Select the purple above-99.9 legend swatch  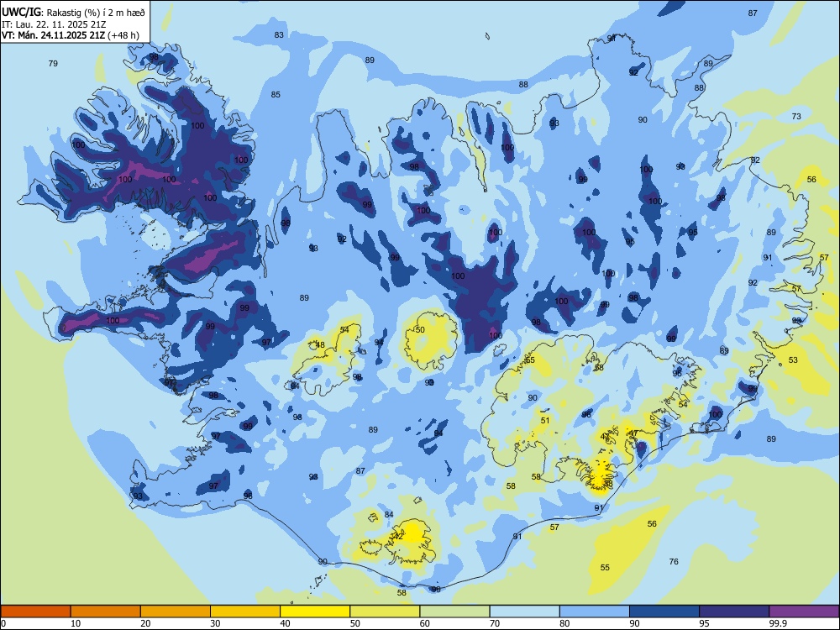[804, 612]
